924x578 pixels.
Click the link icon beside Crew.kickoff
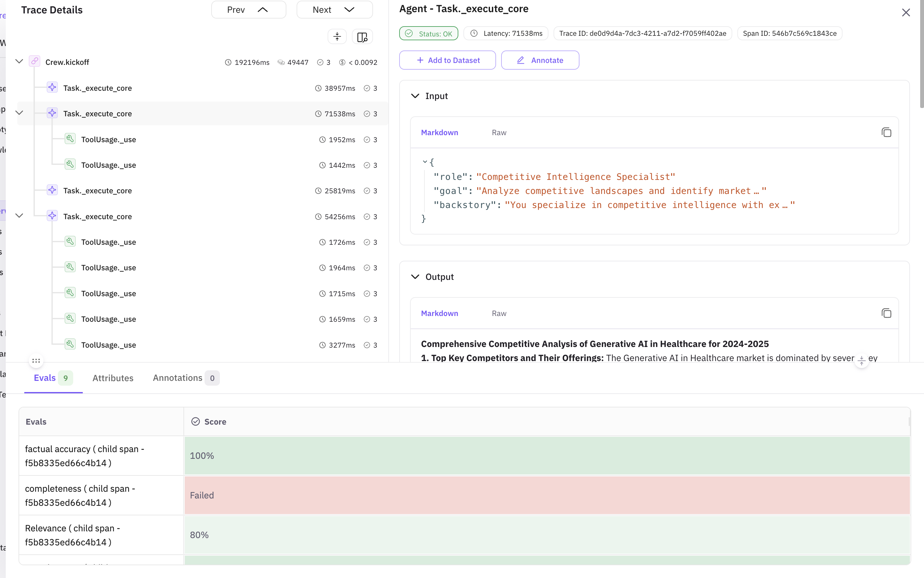coord(35,60)
